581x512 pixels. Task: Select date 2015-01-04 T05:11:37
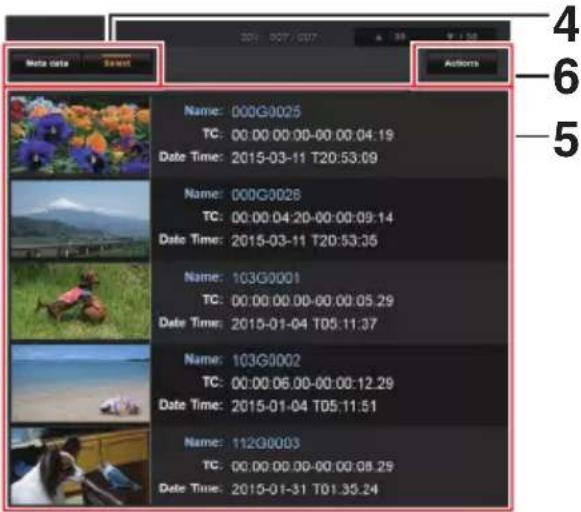click(x=304, y=324)
